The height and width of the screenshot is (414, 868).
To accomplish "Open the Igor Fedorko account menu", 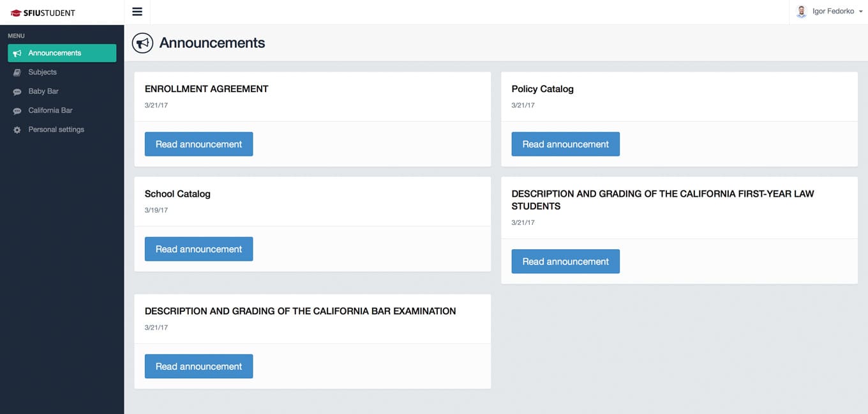I will (829, 11).
